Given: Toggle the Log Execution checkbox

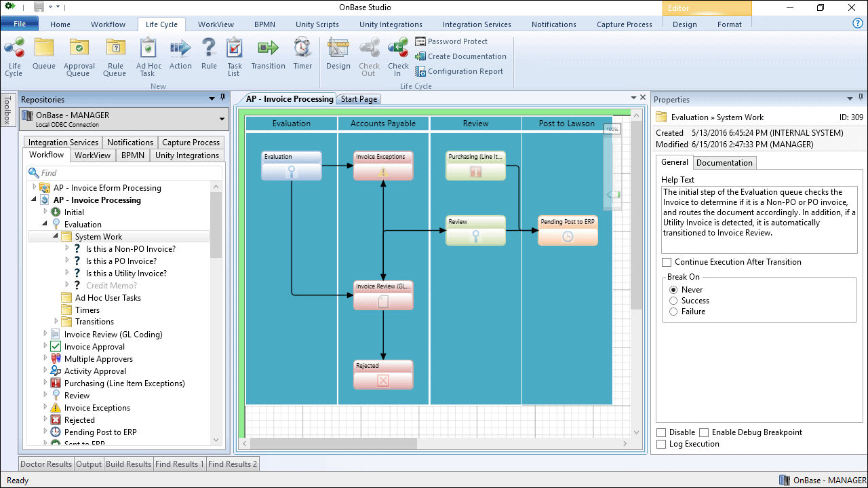Looking at the screenshot, I should tap(661, 444).
